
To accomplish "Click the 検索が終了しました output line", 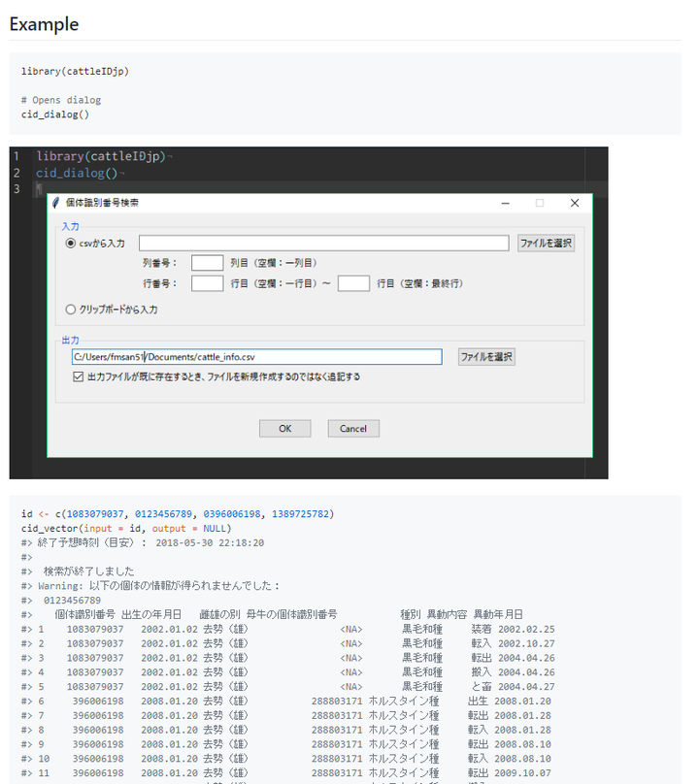I will coord(88,572).
